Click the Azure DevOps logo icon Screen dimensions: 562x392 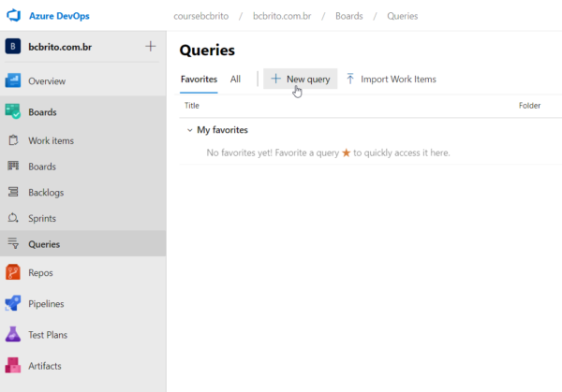(x=14, y=16)
